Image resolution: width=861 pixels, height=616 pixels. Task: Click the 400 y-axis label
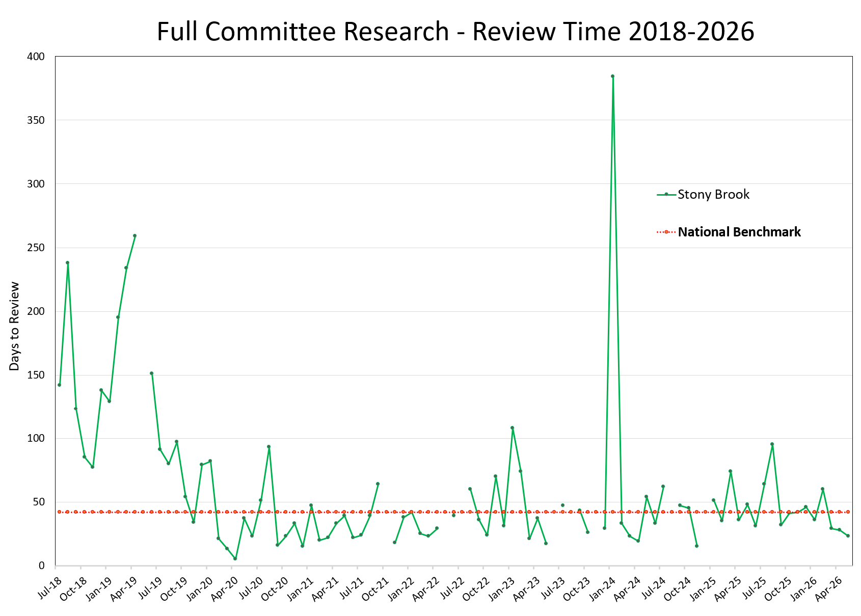36,57
